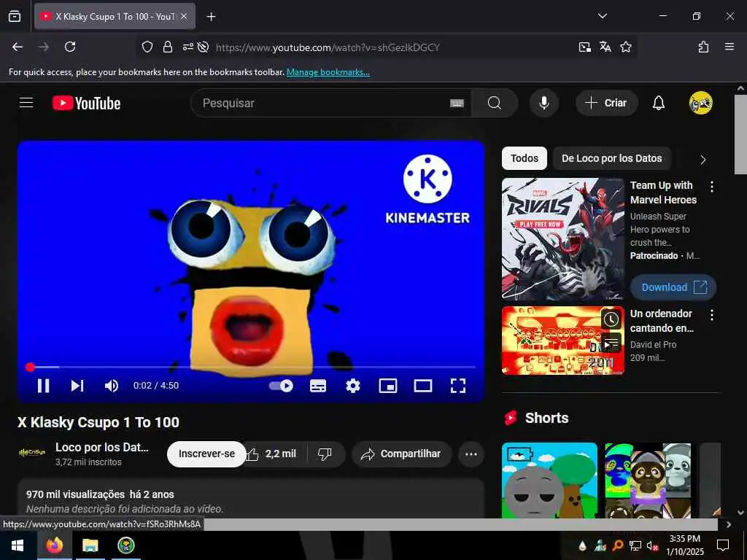
Task: Add Un ordenador video to queue
Action: tap(611, 343)
